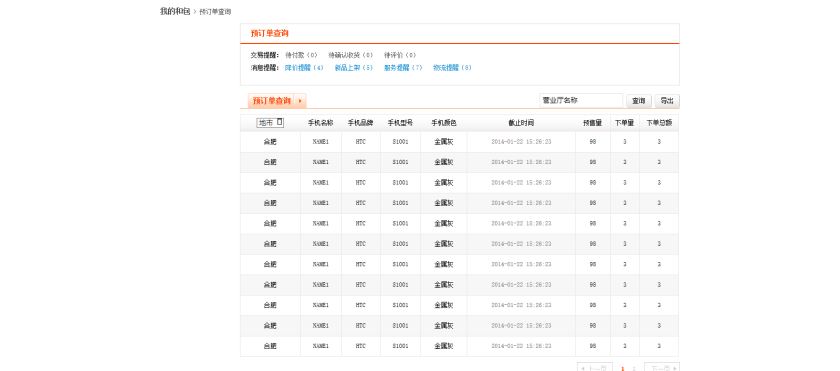
Task: Click the 待付款 (0) transaction reminder
Action: 301,55
